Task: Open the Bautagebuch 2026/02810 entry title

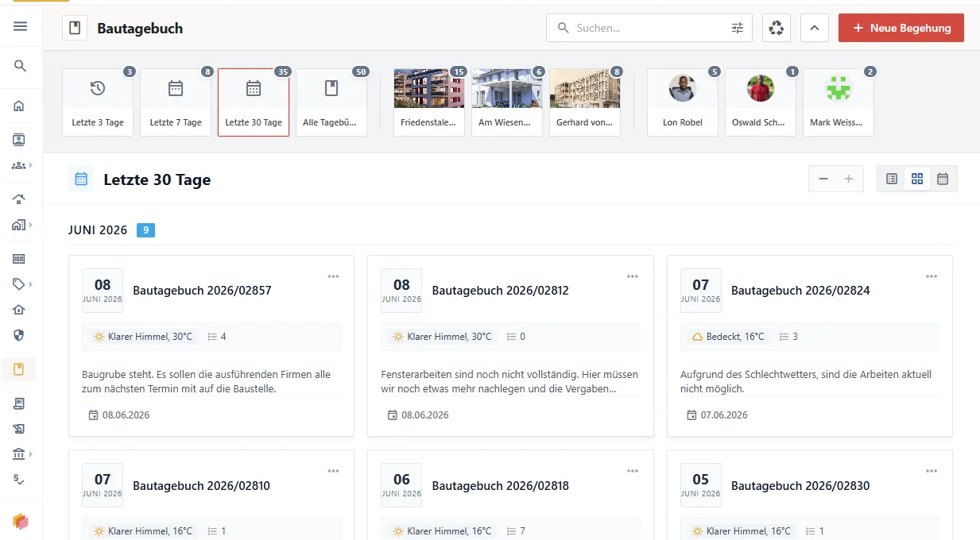Action: click(201, 486)
